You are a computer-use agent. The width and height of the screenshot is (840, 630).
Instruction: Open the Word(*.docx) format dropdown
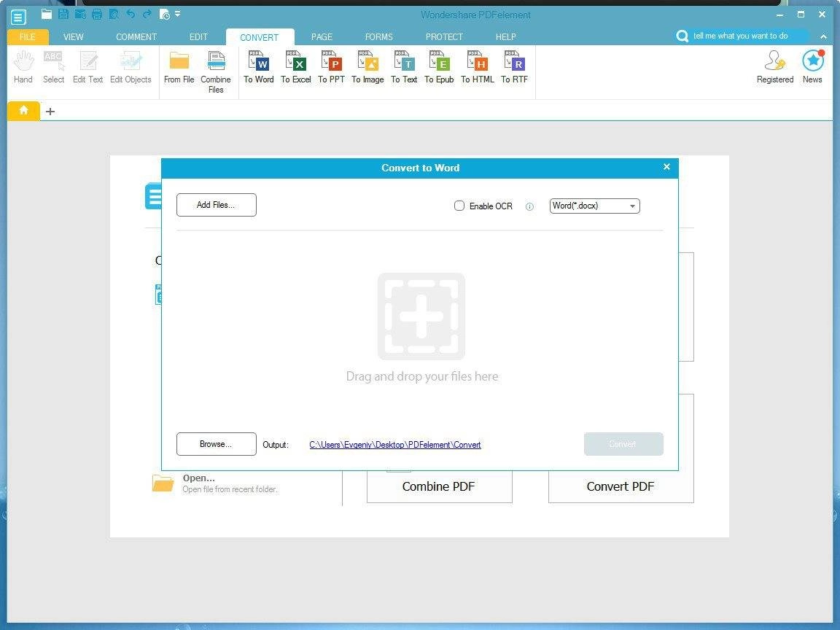point(595,206)
